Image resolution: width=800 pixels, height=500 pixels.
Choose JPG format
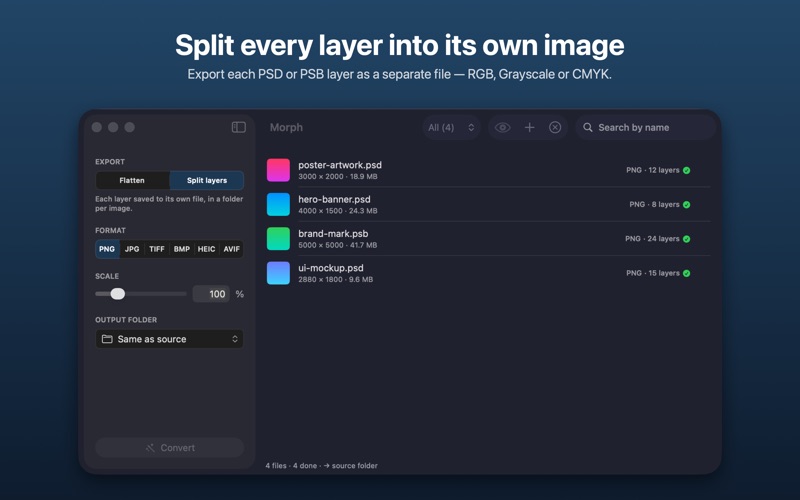coord(132,249)
